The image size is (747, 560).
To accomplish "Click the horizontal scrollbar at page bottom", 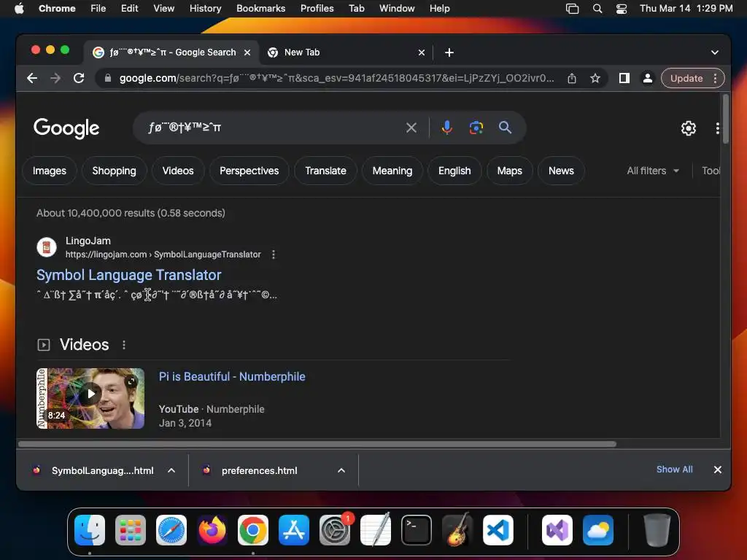I will point(317,444).
